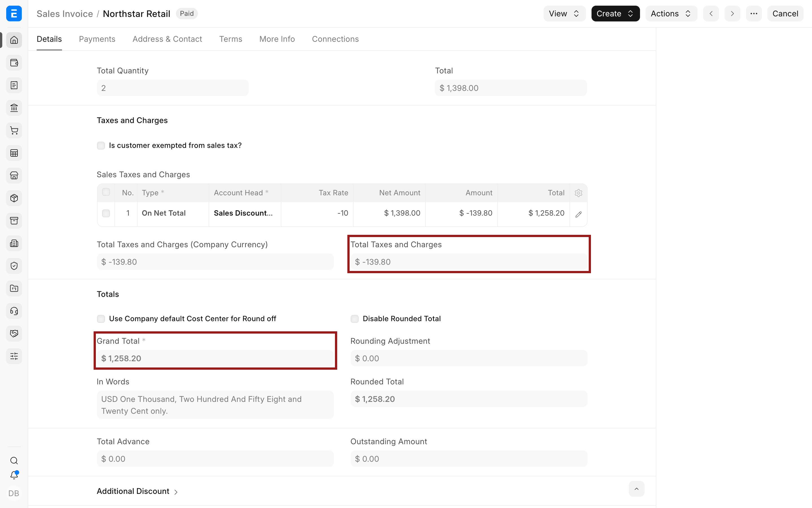
Task: Click the scroll-to-top chevron button
Action: pyautogui.click(x=636, y=489)
